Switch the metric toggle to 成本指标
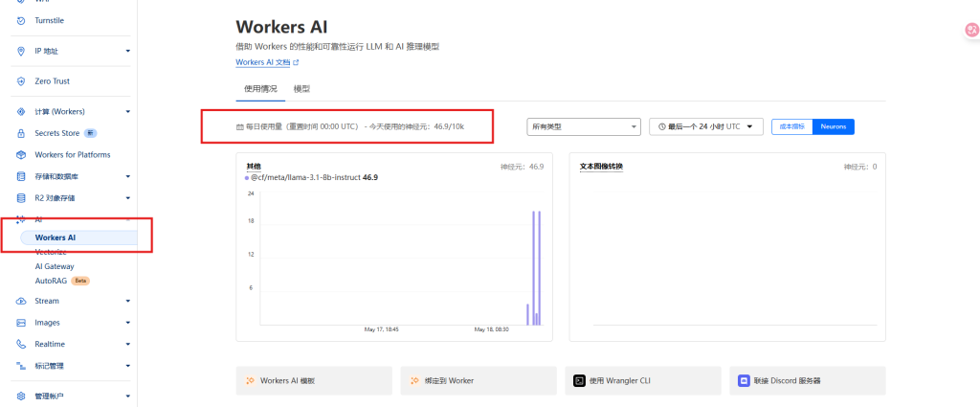980x407 pixels. [791, 126]
